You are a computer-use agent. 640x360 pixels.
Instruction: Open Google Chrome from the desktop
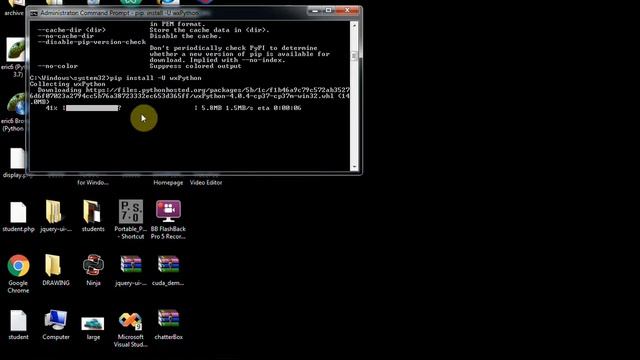tap(18, 265)
